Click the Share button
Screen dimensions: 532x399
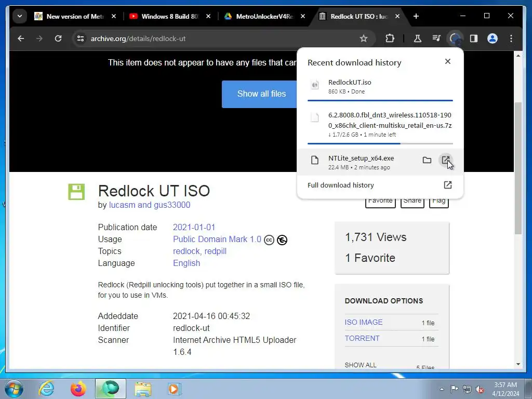tap(412, 202)
